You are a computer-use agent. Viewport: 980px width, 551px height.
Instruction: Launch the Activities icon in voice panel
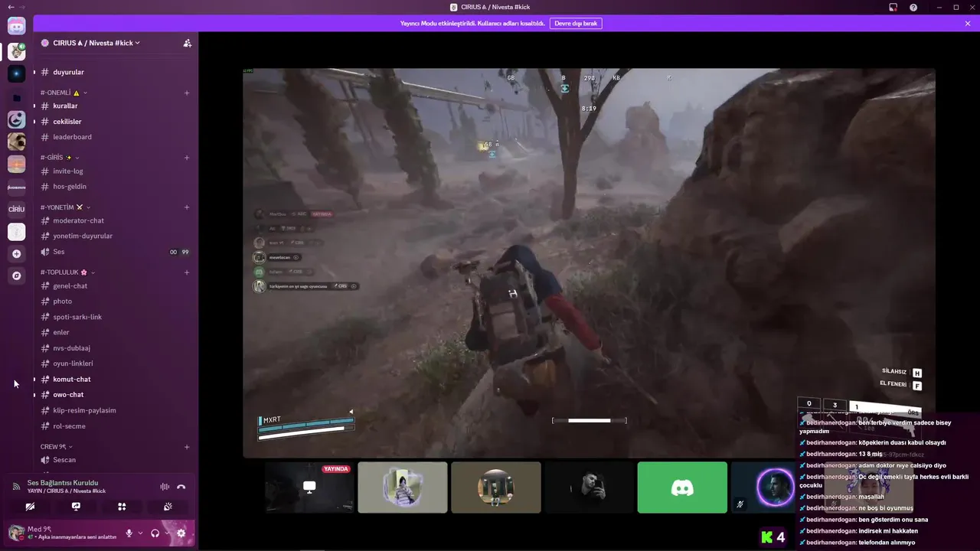click(x=122, y=507)
